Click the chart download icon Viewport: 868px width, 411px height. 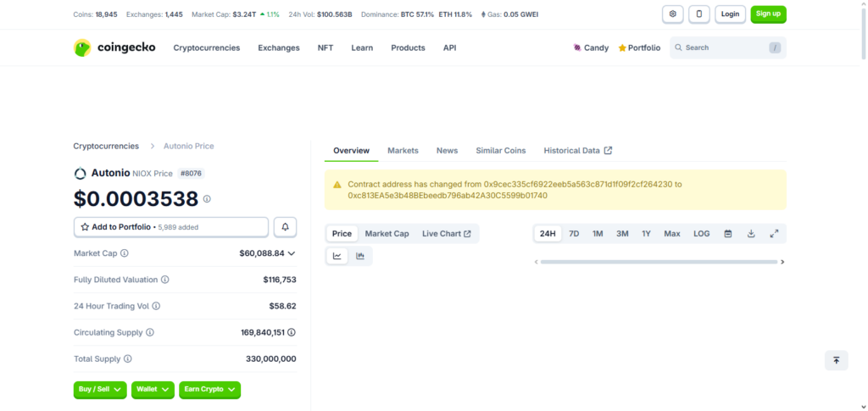[751, 234]
